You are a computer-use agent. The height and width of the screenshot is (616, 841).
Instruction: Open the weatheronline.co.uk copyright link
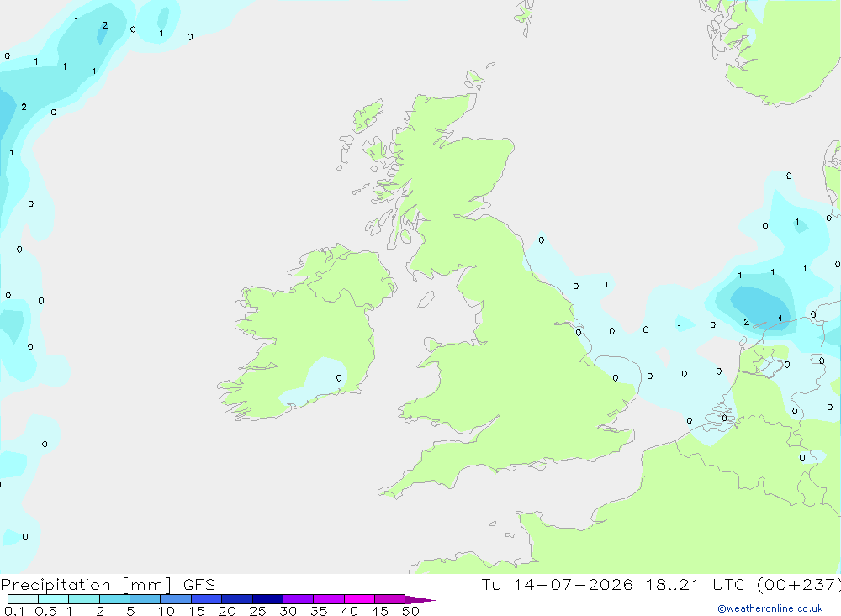pos(770,608)
